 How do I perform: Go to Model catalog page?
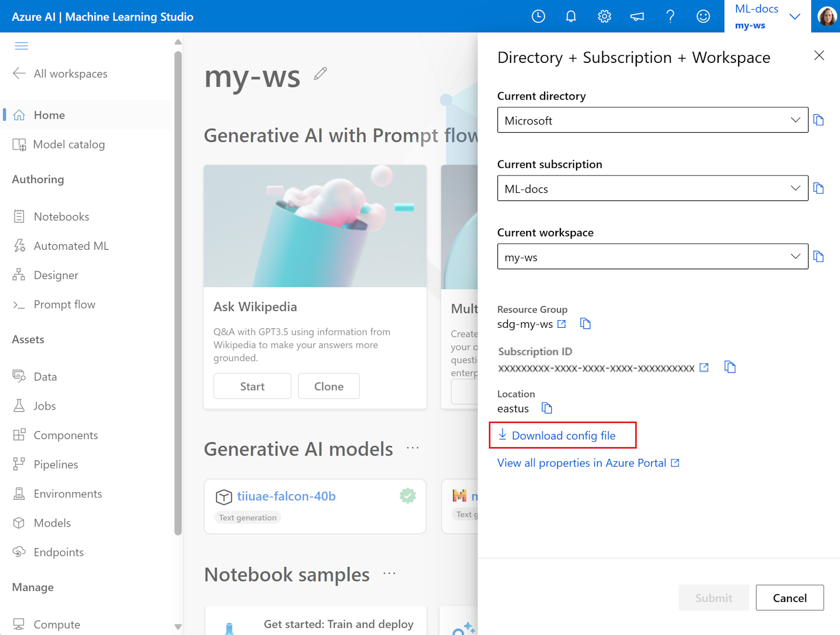[x=69, y=145]
